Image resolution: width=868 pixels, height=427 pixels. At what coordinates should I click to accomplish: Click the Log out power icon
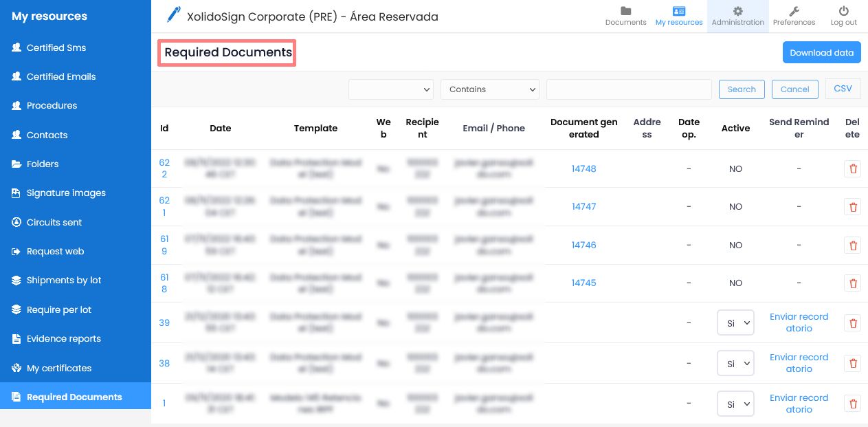(x=843, y=11)
